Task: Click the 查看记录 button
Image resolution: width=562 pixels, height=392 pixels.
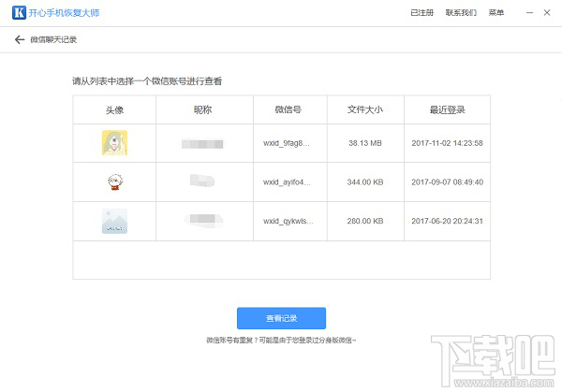Action: point(281,318)
